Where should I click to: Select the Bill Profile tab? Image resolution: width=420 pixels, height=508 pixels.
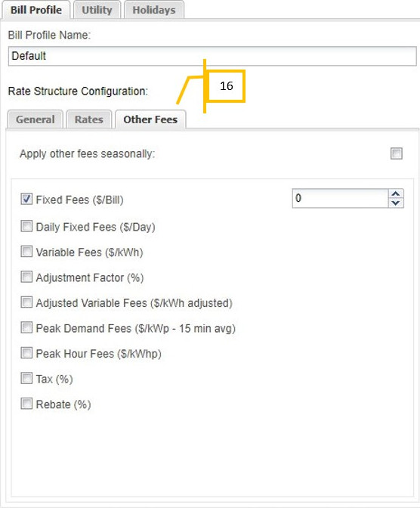(x=36, y=10)
